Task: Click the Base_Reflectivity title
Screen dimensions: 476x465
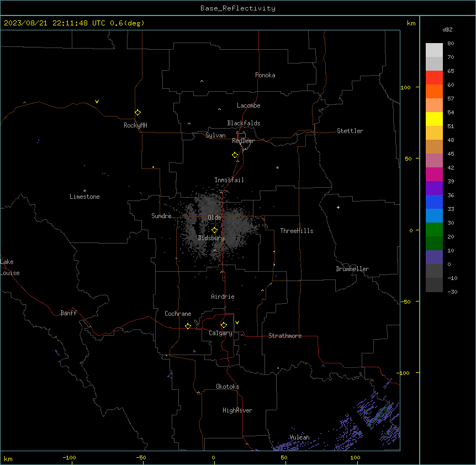Action: pos(238,8)
